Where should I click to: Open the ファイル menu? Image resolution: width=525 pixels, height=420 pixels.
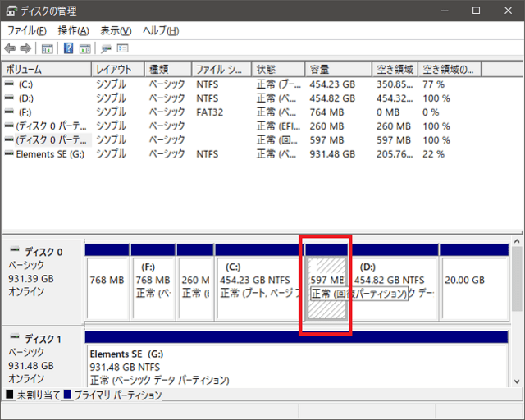coord(26,30)
